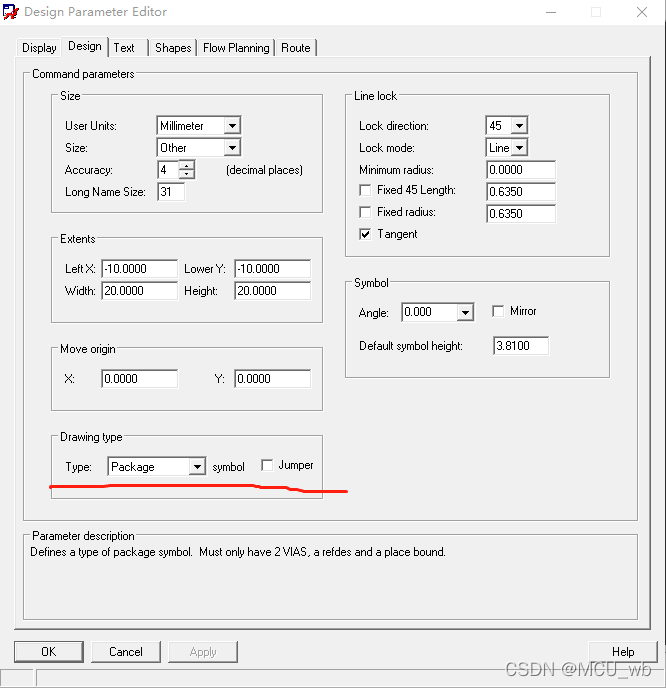Click the OK button
The height and width of the screenshot is (688, 666).
[49, 651]
